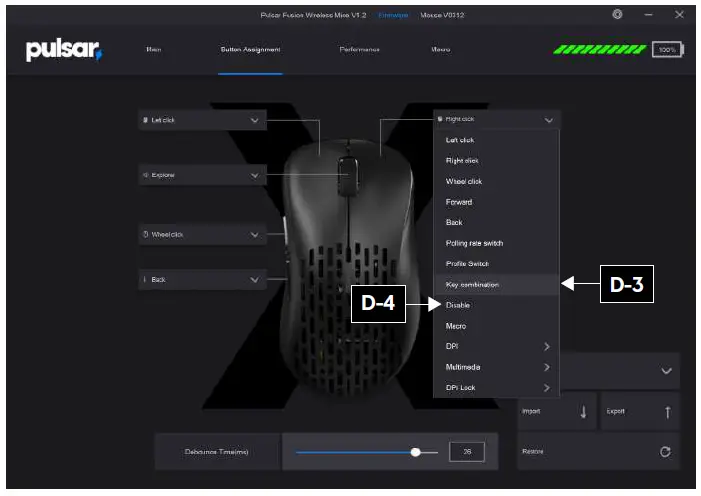Image resolution: width=701 pixels, height=496 pixels.
Task: Close the Pulsar Fusion window
Action: tap(679, 15)
